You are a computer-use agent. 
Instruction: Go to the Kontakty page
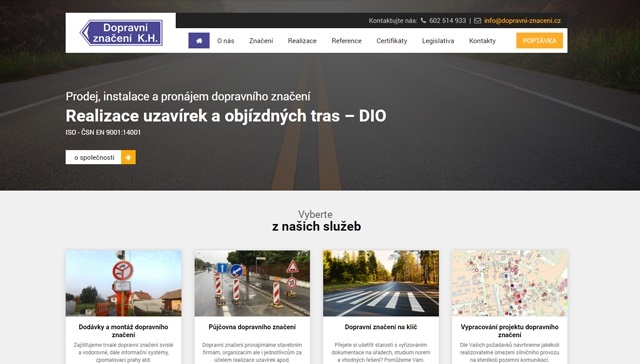click(x=482, y=41)
